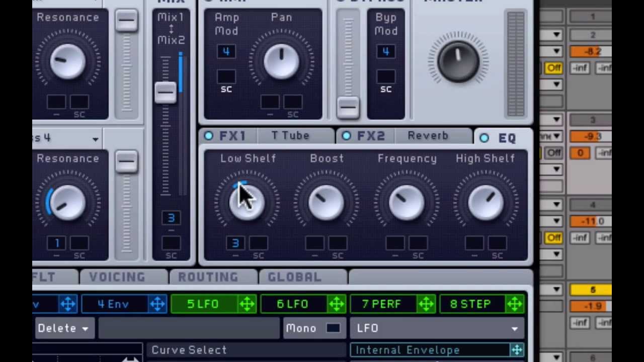Click the Amp Mod sidechain SC slot

(x=226, y=76)
